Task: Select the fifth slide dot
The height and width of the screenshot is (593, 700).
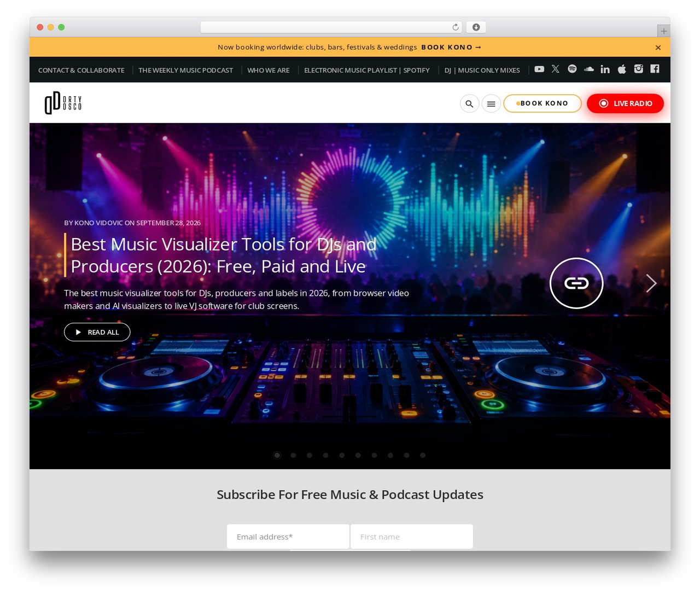Action: coord(342,455)
